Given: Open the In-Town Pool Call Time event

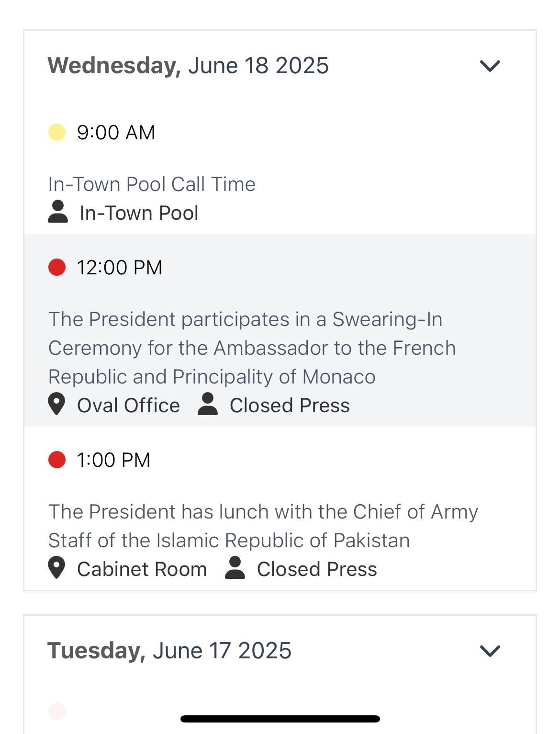Looking at the screenshot, I should point(152,184).
